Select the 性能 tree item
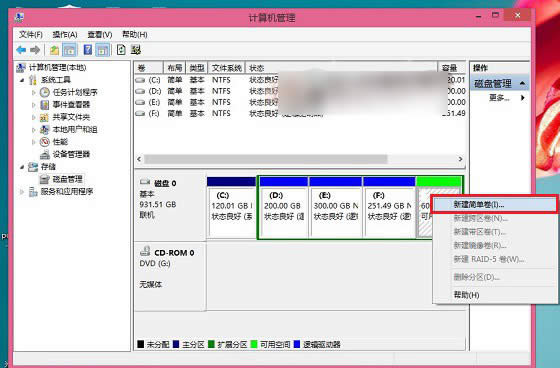Image resolution: width=560 pixels, height=368 pixels. [x=60, y=142]
